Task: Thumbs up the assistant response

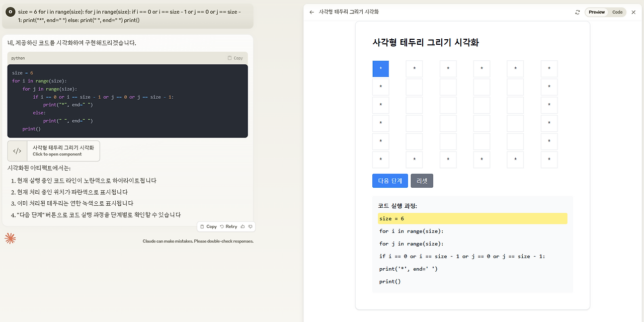Action: coord(242,226)
